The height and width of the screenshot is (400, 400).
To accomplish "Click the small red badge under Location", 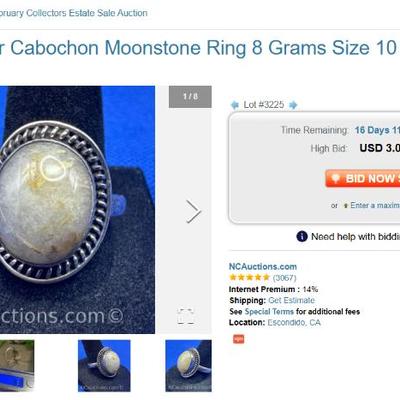I will click(238, 339).
